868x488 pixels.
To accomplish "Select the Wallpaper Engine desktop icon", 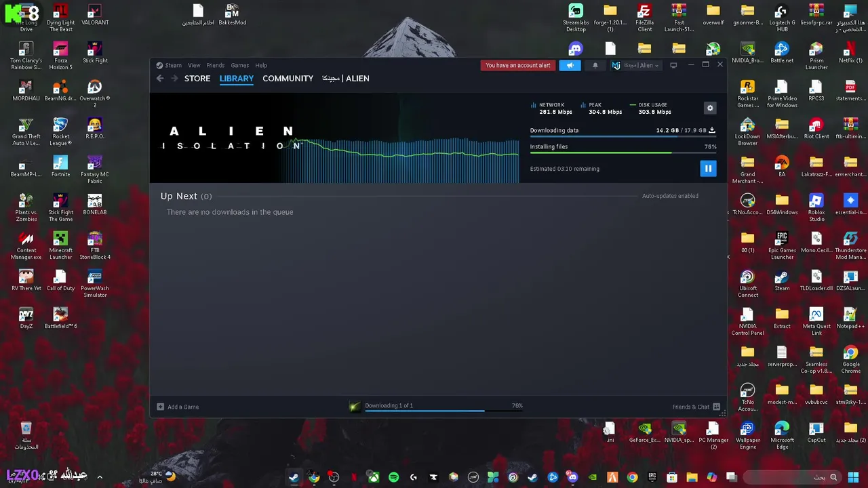I will pos(747,436).
